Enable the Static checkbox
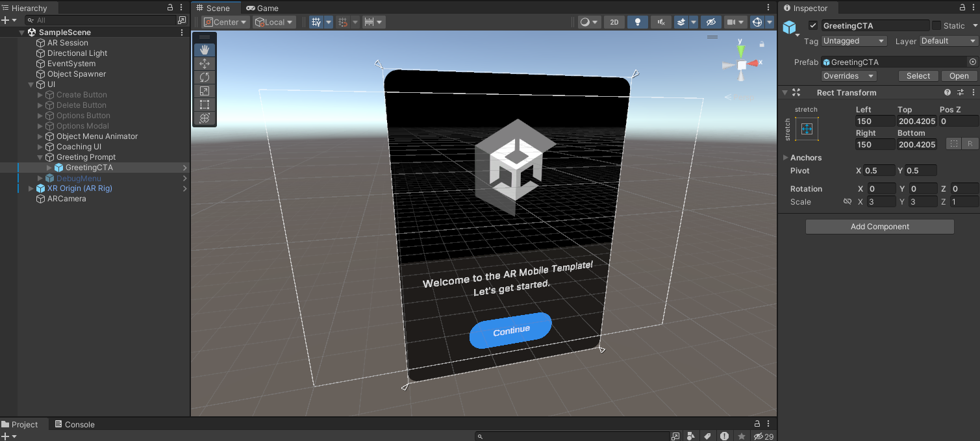Image resolution: width=980 pixels, height=441 pixels. 936,25
